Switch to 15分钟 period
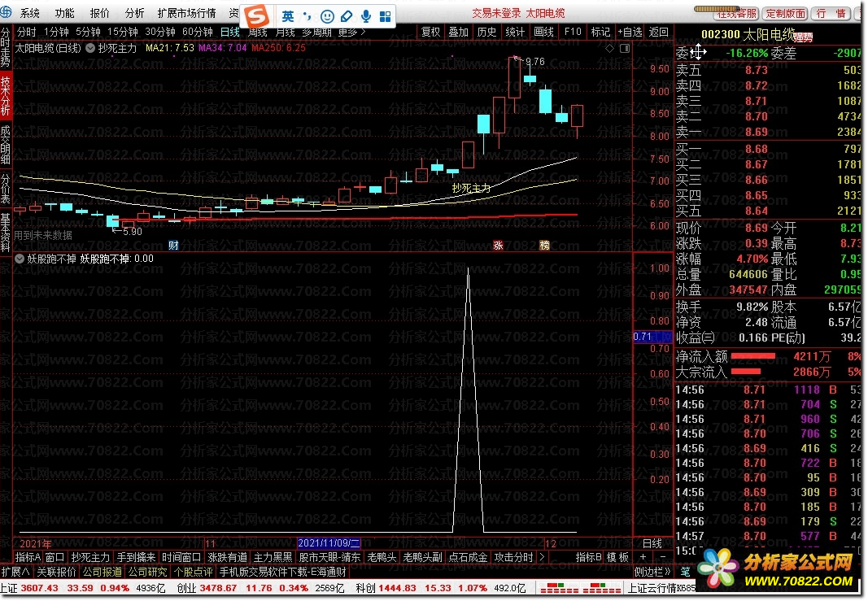This screenshot has height=601, width=868. 122,32
